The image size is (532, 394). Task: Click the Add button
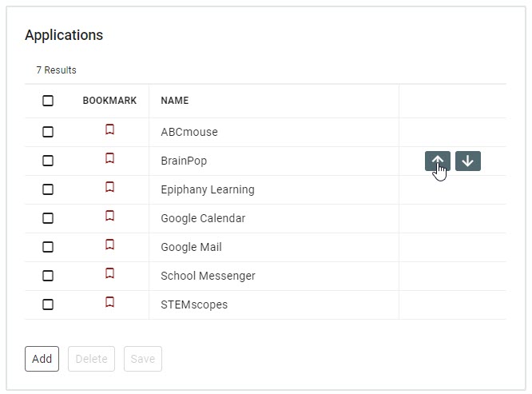tap(42, 359)
